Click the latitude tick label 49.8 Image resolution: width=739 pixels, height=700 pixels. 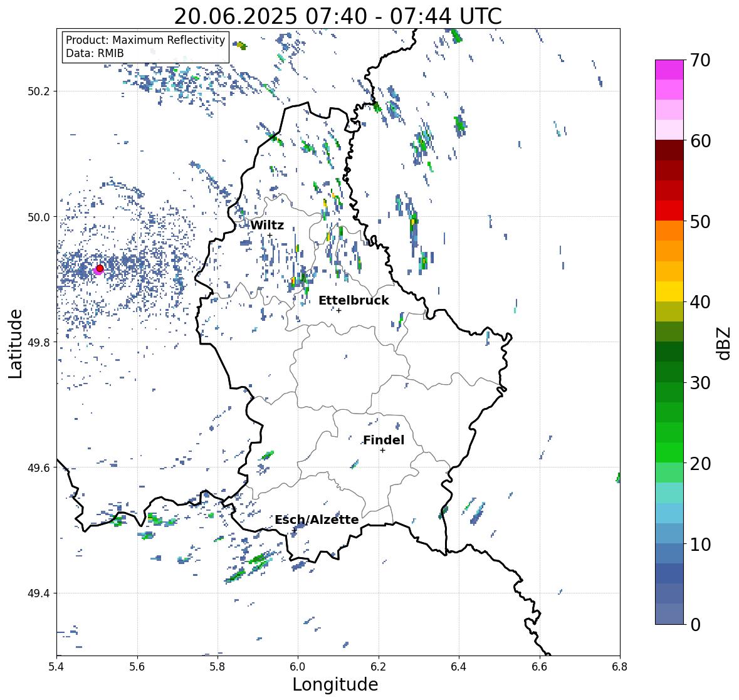39,342
